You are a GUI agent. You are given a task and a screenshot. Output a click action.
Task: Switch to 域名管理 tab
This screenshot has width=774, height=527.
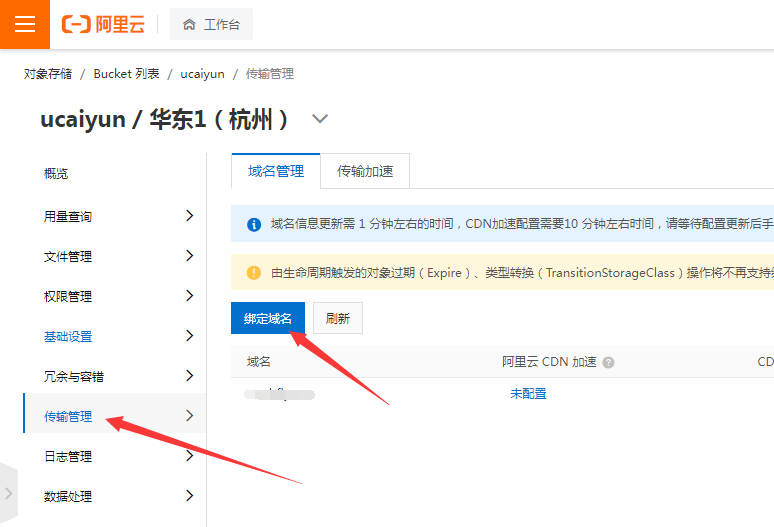point(276,171)
